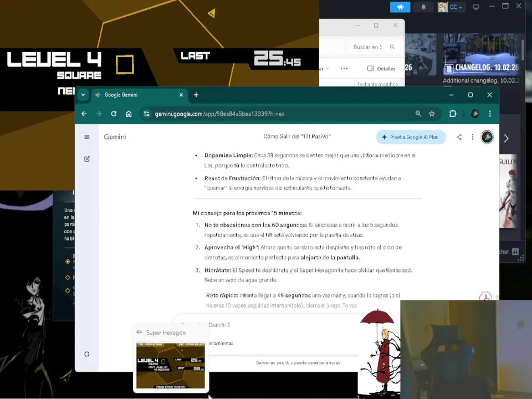Go forward in Chrome
Screen dimensions: 532x399
point(99,114)
